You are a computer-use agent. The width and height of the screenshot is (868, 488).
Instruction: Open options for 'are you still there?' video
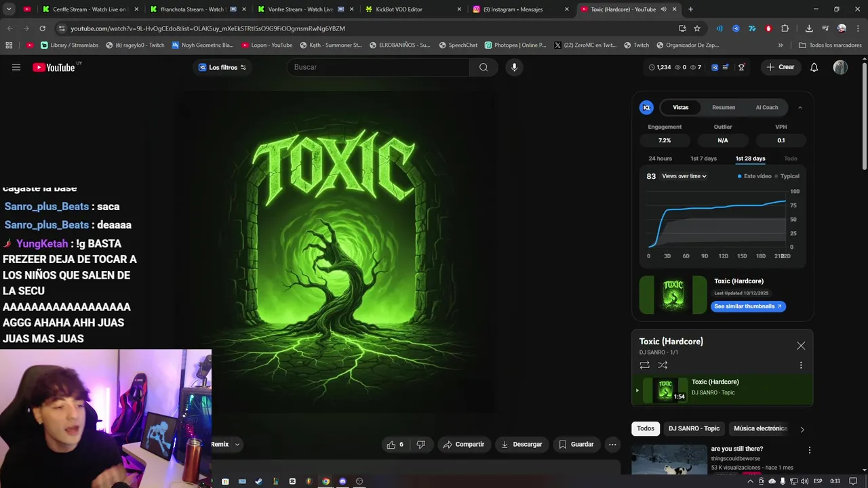coord(809,450)
